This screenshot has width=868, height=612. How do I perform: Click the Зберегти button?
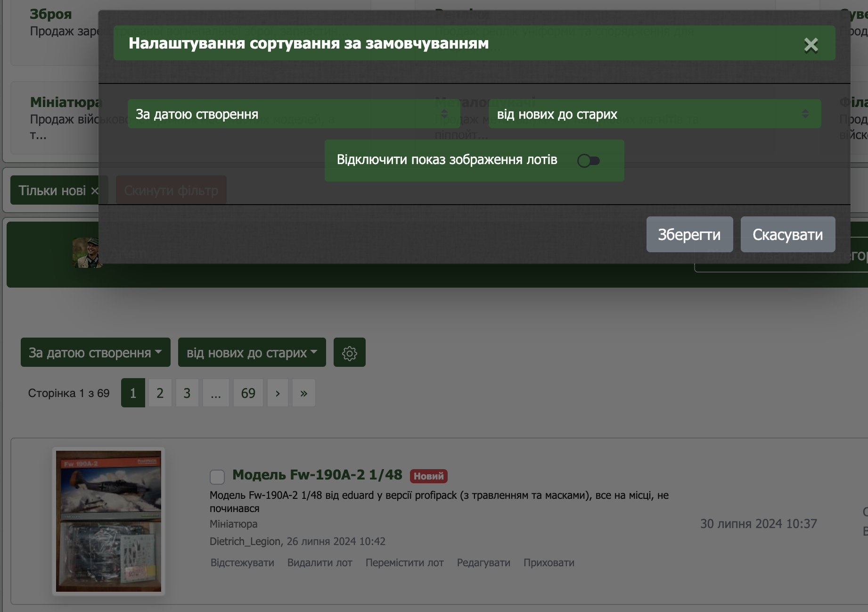point(689,234)
